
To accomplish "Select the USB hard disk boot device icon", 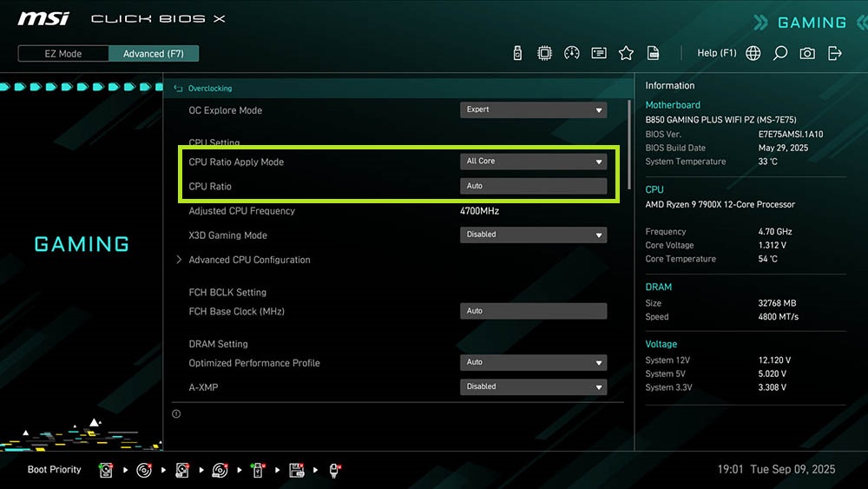I will point(182,470).
